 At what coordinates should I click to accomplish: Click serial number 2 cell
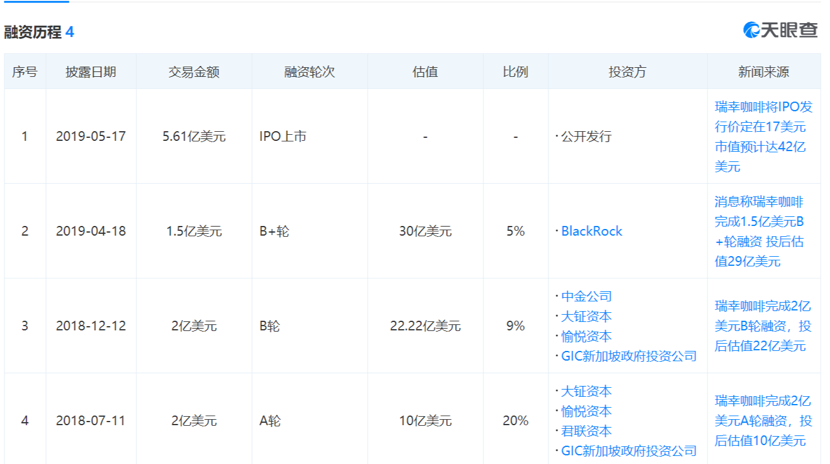pos(24,231)
